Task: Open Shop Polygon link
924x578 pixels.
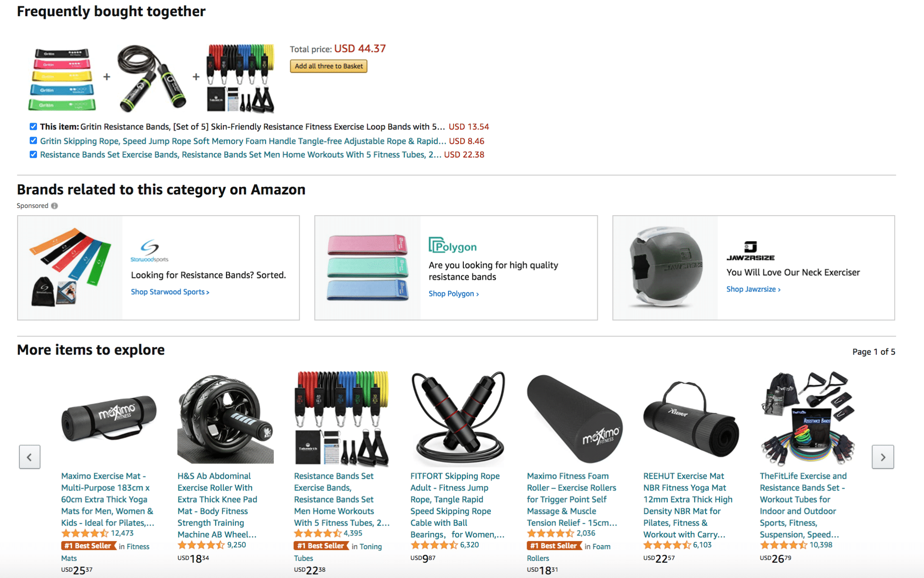Action: 453,294
